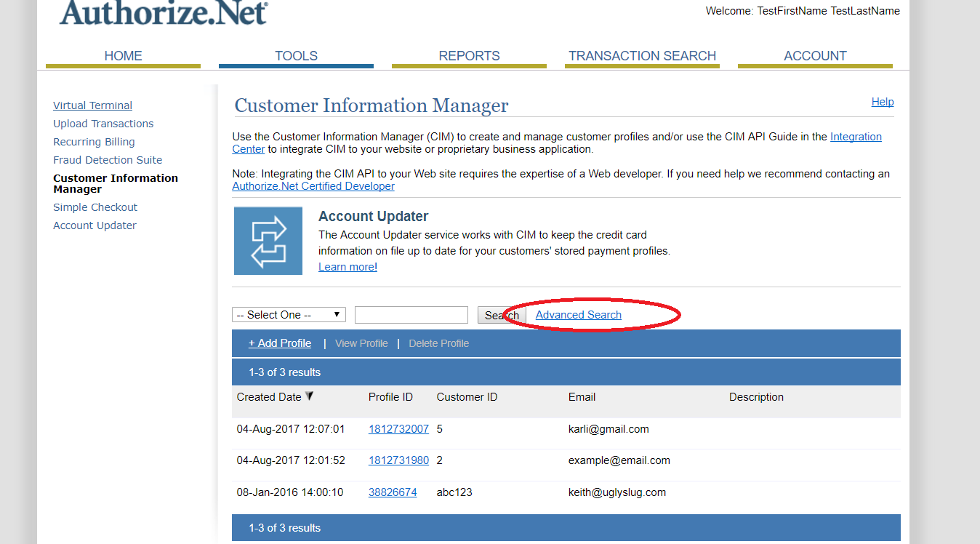Click the Welcome TestFirstName TestLastName text
Image resolution: width=980 pixels, height=544 pixels.
tap(803, 11)
